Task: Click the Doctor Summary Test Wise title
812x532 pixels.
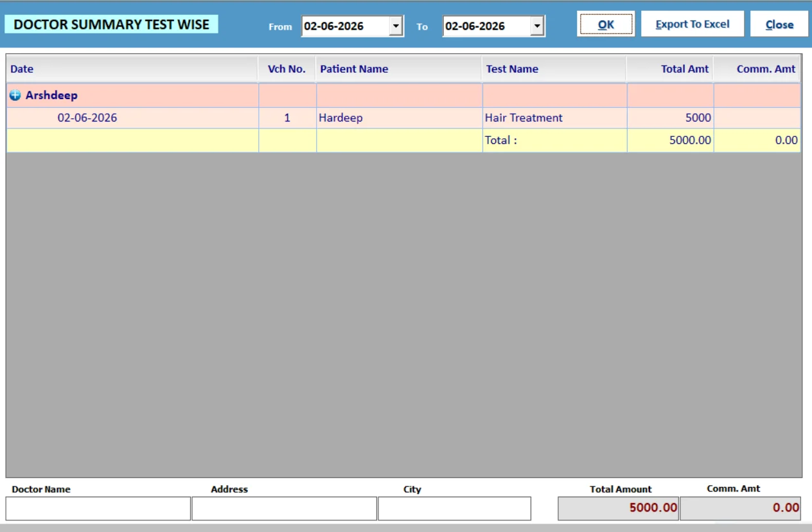Action: coord(111,24)
